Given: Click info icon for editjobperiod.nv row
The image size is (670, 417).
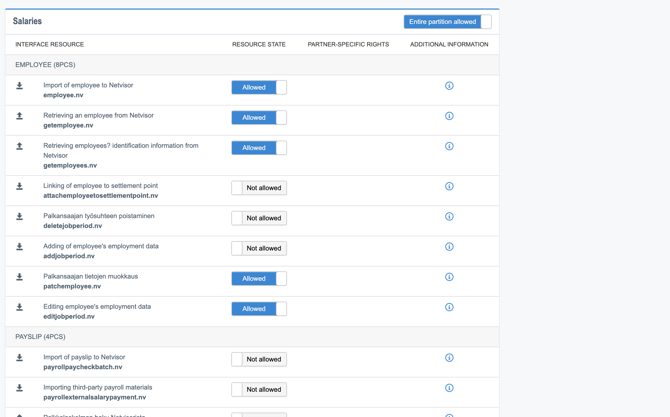Looking at the screenshot, I should (x=449, y=307).
